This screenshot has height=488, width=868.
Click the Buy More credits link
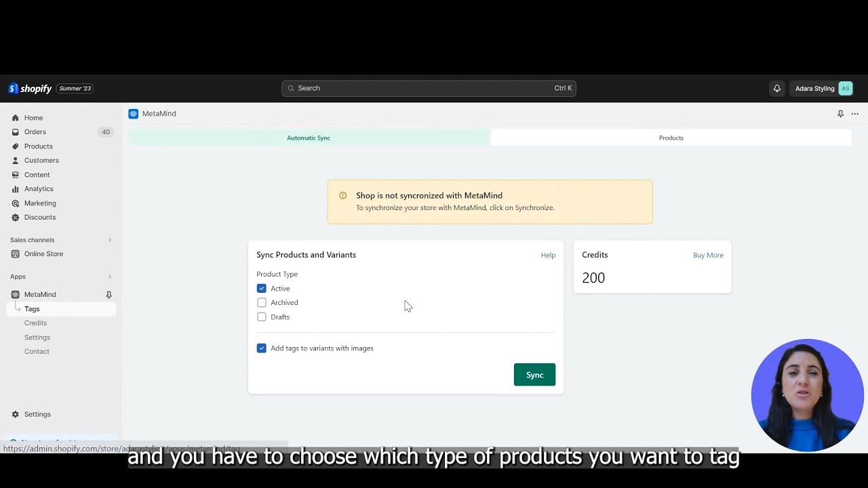pos(708,256)
